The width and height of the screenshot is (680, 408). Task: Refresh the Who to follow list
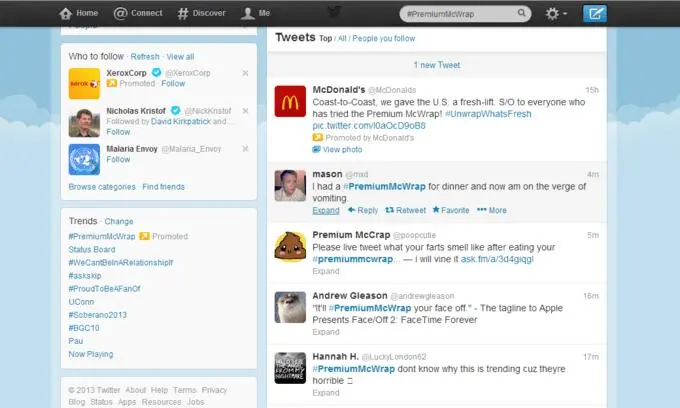145,57
